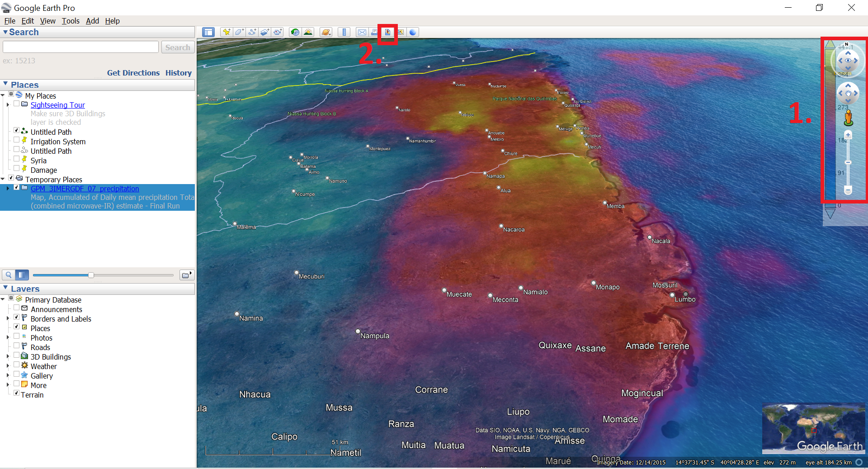868x469 pixels.
Task: View current view in Google Maps
Action: pyautogui.click(x=401, y=32)
